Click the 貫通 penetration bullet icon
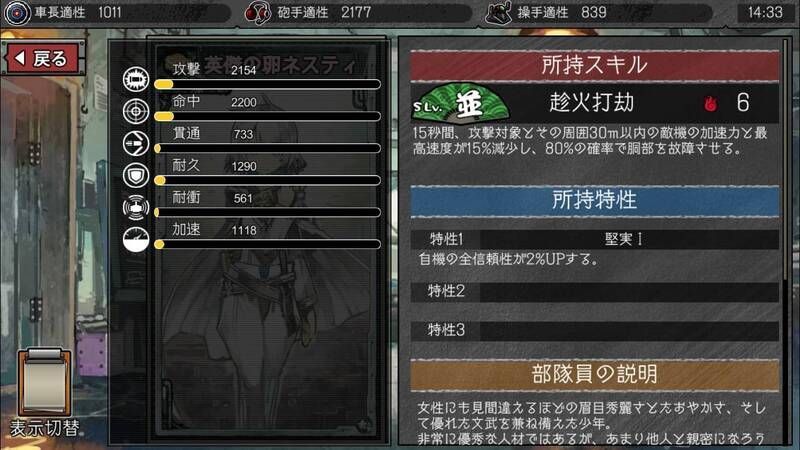800x450 pixels. click(136, 143)
